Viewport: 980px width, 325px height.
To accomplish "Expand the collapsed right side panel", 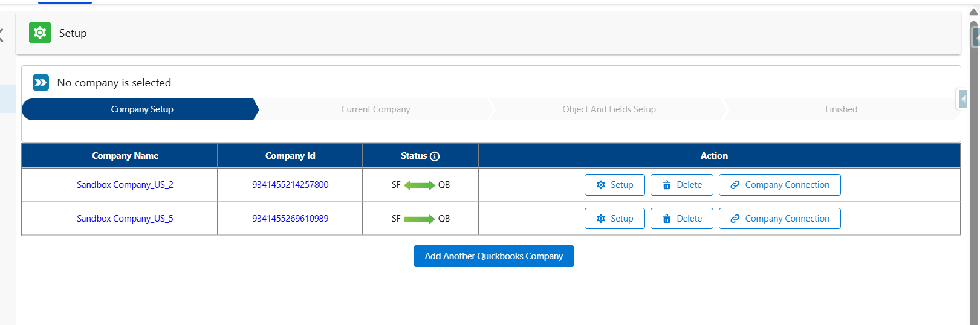I will point(962,98).
